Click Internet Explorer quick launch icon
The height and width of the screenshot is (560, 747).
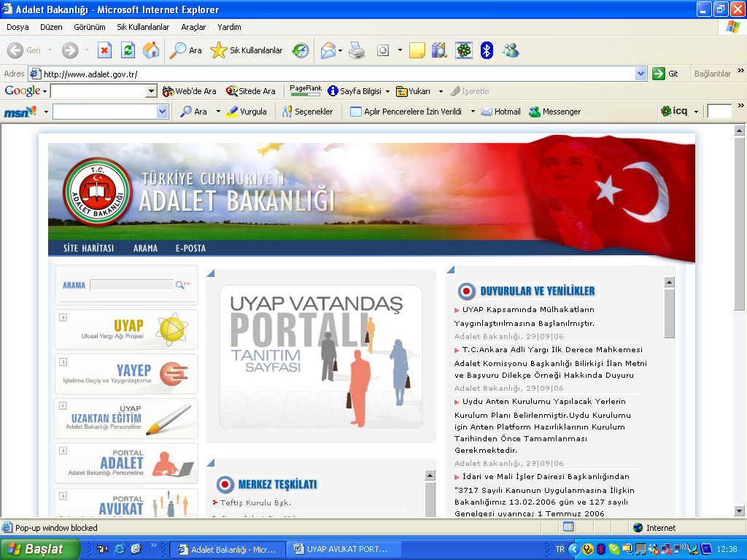coord(119,549)
